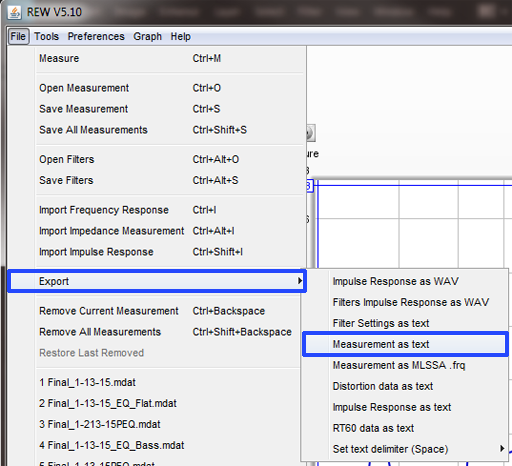Export Measurement as text
Viewport: 512px width, 466px height.
coord(405,344)
